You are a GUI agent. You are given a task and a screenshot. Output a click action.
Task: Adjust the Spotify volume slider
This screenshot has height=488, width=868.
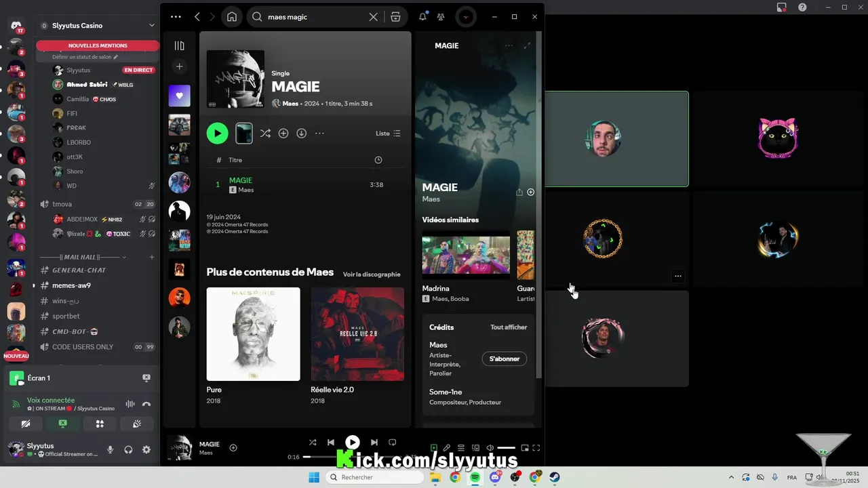tap(506, 448)
